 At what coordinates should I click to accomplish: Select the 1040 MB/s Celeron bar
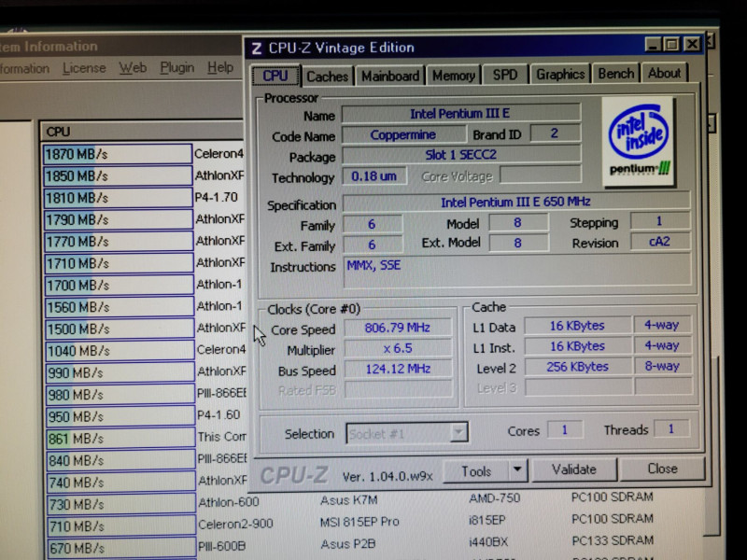tap(120, 351)
